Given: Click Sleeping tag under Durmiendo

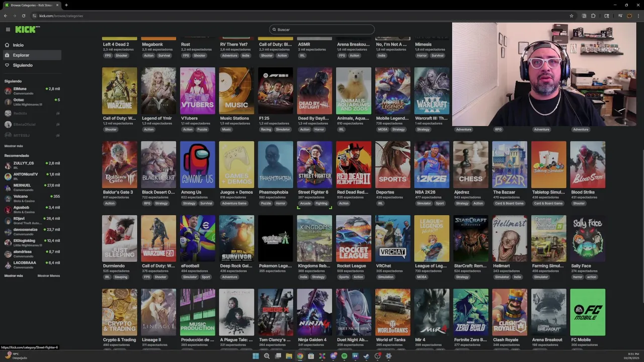Looking at the screenshot, I should point(121,277).
